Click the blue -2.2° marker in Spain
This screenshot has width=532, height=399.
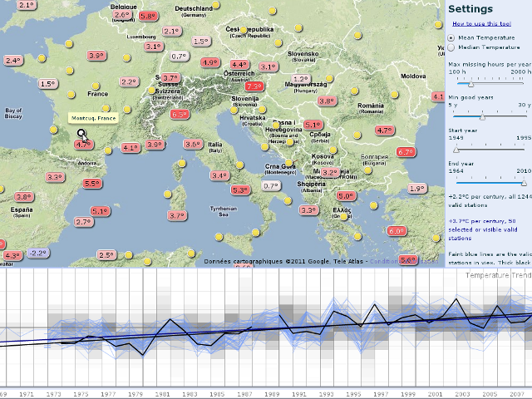(x=38, y=252)
